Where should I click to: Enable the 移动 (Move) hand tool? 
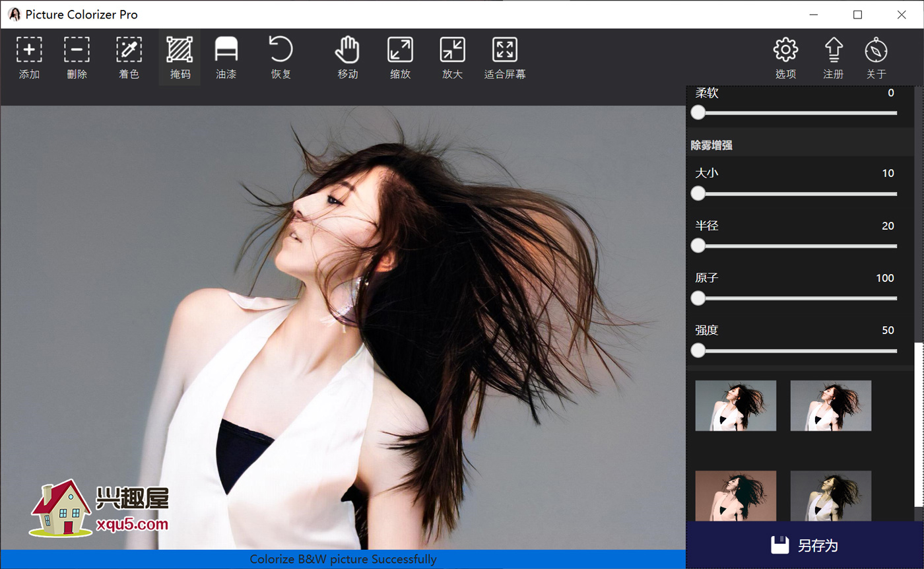click(347, 57)
